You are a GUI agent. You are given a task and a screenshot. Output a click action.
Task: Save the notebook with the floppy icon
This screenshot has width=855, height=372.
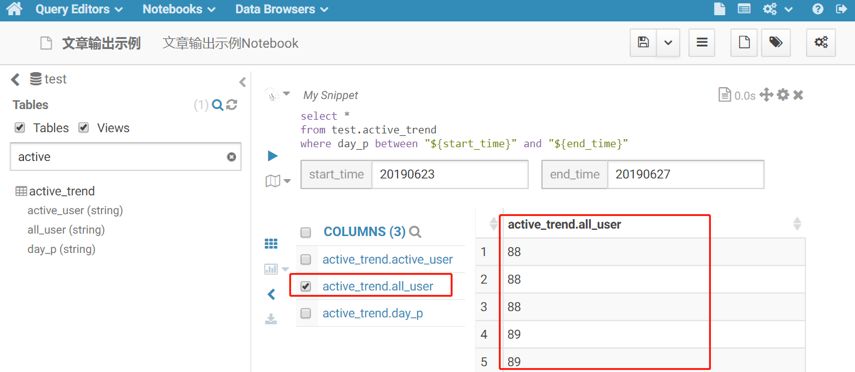click(x=643, y=43)
